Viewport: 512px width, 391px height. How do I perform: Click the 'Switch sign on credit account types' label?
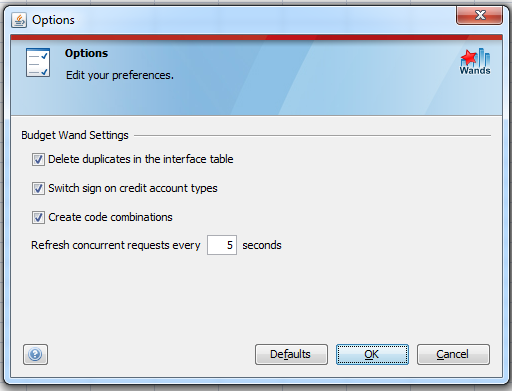pos(133,188)
